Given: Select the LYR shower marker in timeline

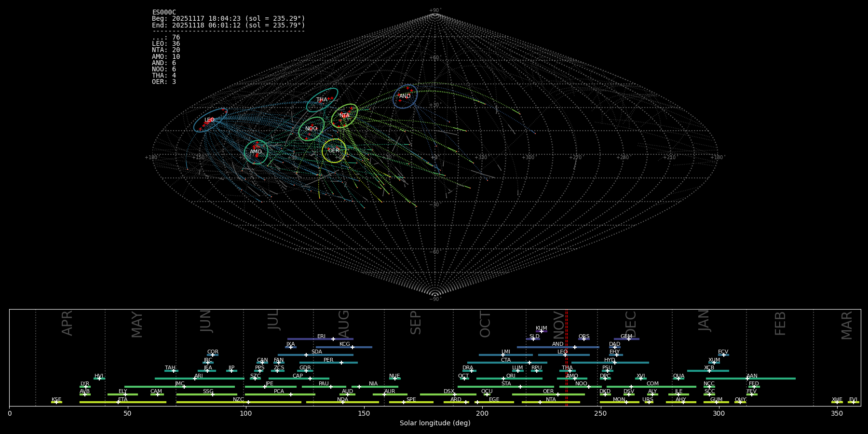Looking at the screenshot, I should (x=85, y=386).
